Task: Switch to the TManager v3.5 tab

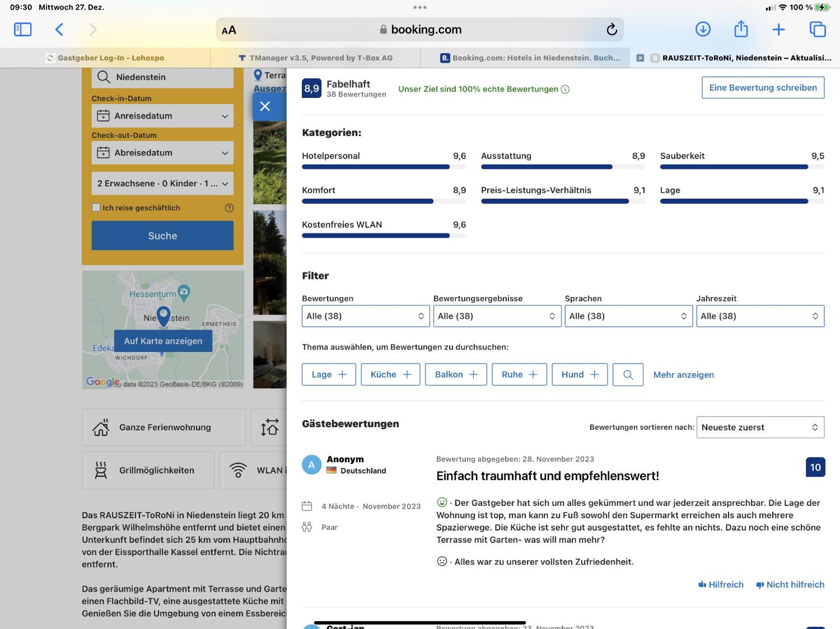Action: 315,58
